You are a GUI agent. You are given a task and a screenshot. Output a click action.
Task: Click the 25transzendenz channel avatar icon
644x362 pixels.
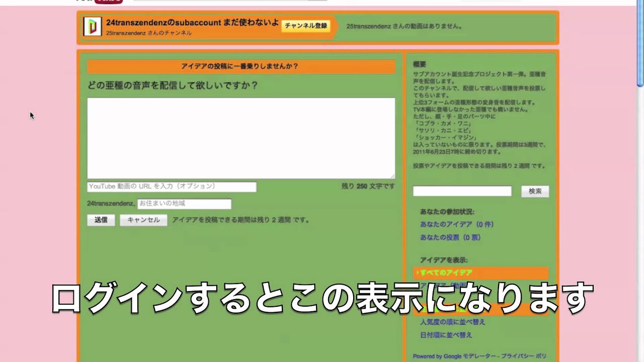[93, 27]
